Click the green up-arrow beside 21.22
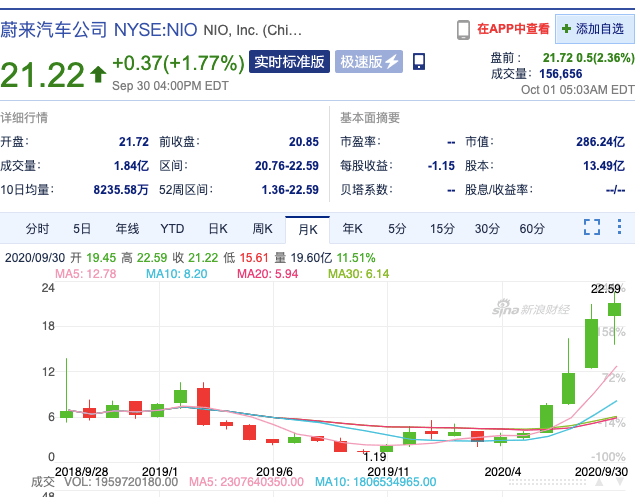Viewport: 641px width, 497px height. tap(98, 74)
